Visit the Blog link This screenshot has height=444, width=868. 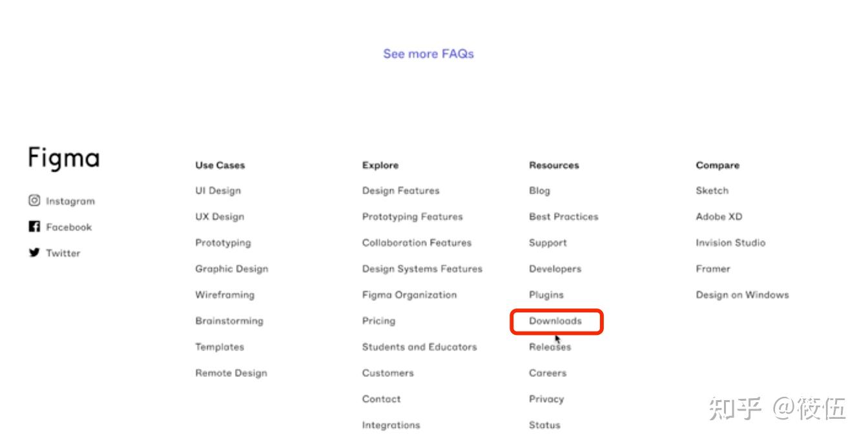[x=539, y=190]
